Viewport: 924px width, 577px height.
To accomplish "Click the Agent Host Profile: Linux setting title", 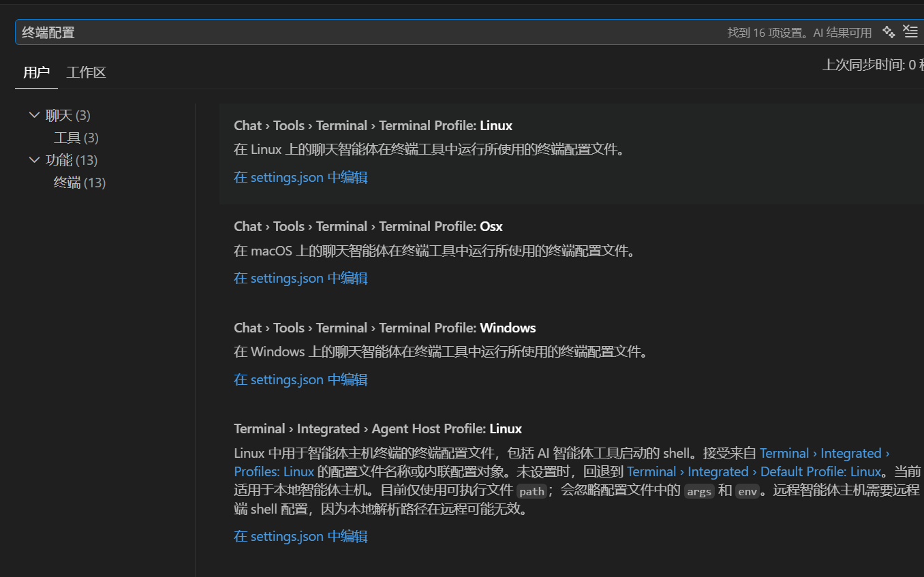I will [378, 428].
